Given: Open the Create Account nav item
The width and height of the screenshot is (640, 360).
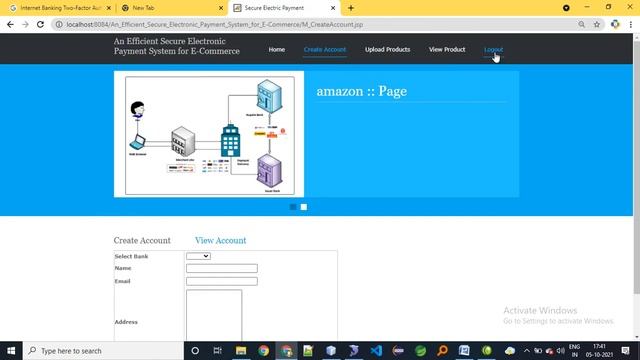Looking at the screenshot, I should click(x=325, y=49).
